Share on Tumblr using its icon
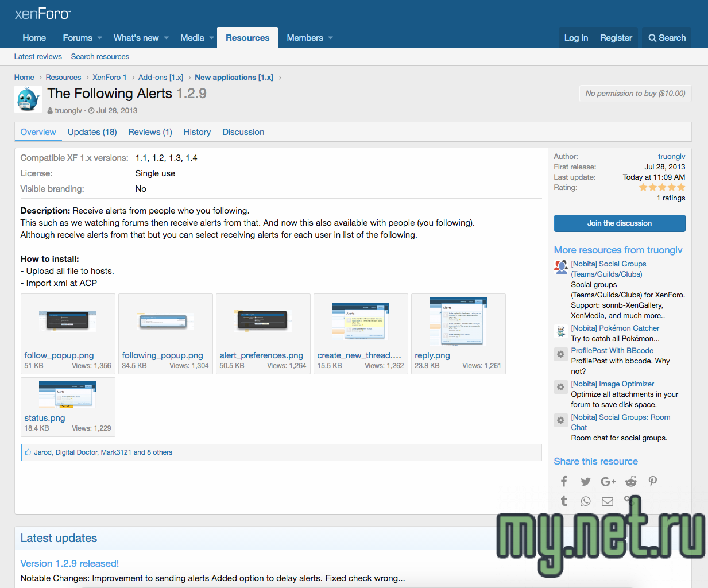 coord(564,501)
